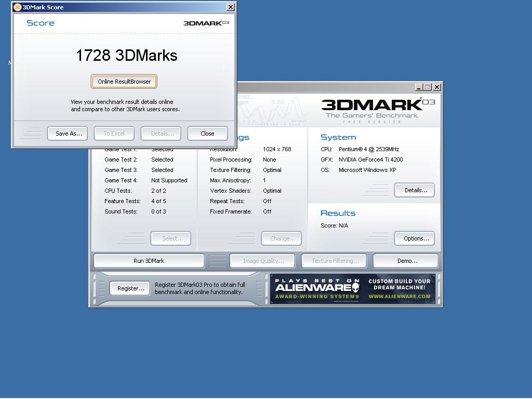532x399 pixels.
Task: Click Feature Tests value '4 of 5'
Action: click(x=159, y=201)
